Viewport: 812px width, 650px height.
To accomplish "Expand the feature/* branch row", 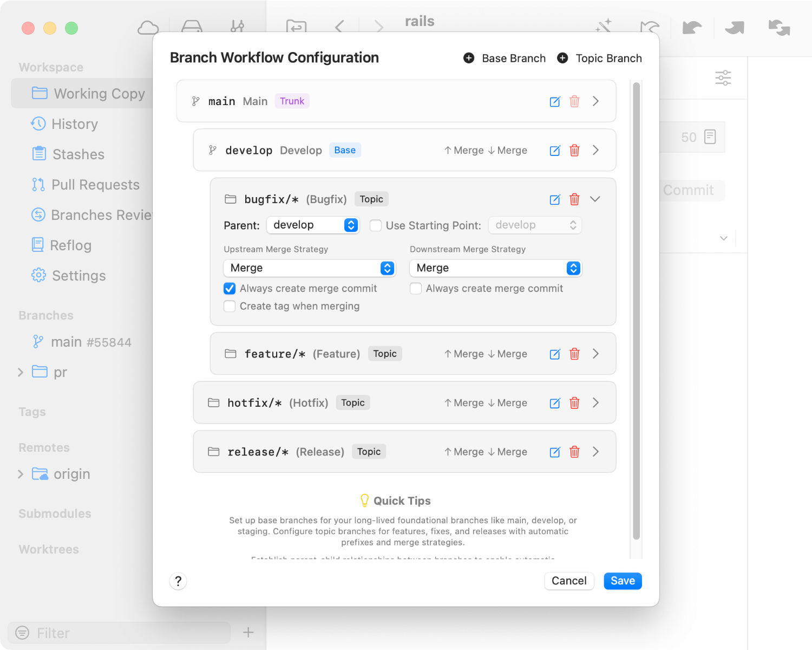I will pos(595,354).
